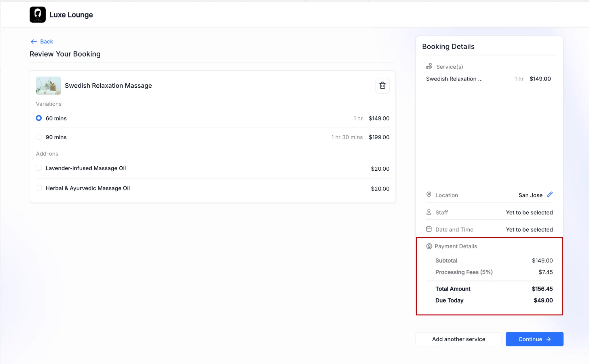Image resolution: width=589 pixels, height=364 pixels.
Task: Open the Swedish Relaxation Massage thumbnail image
Action: (48, 85)
